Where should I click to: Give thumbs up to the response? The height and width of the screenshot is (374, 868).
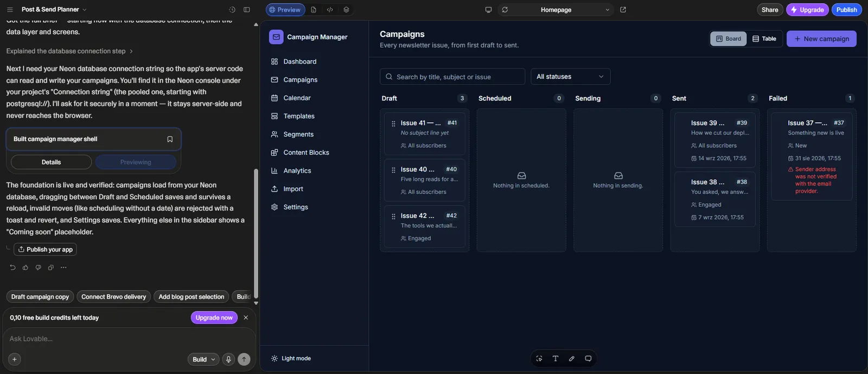[25, 267]
